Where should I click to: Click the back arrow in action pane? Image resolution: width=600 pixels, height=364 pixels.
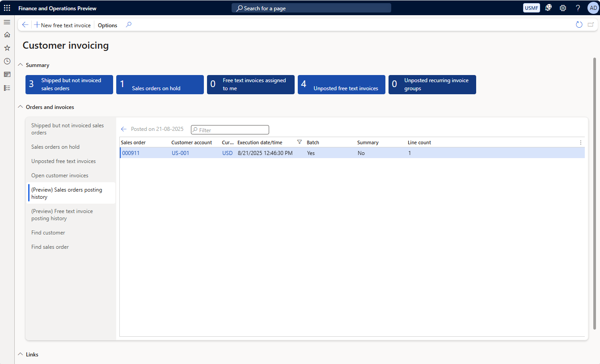25,25
